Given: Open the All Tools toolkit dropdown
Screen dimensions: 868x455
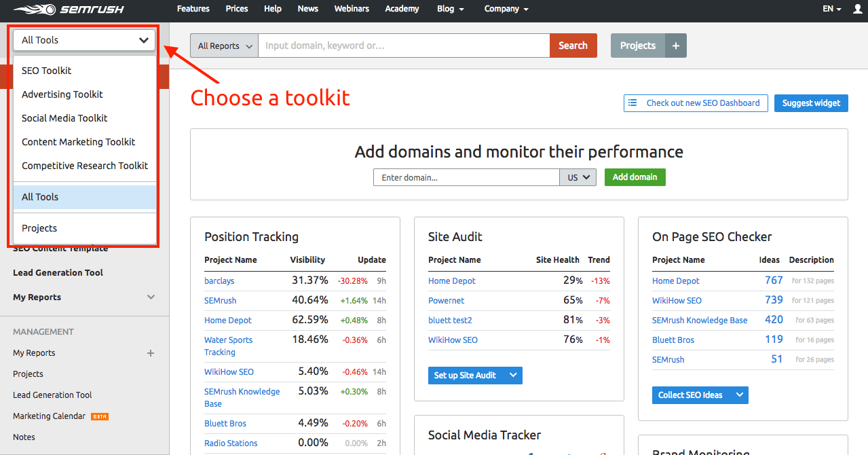Looking at the screenshot, I should [x=84, y=40].
